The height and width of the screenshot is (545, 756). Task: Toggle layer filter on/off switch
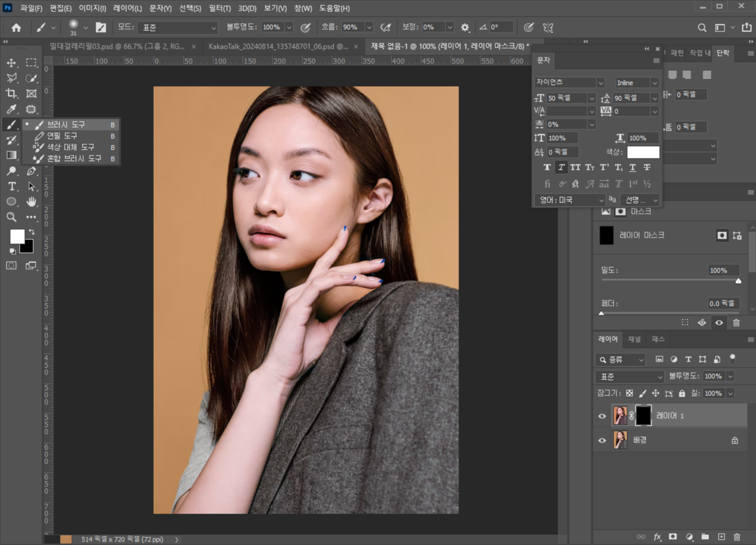point(732,359)
